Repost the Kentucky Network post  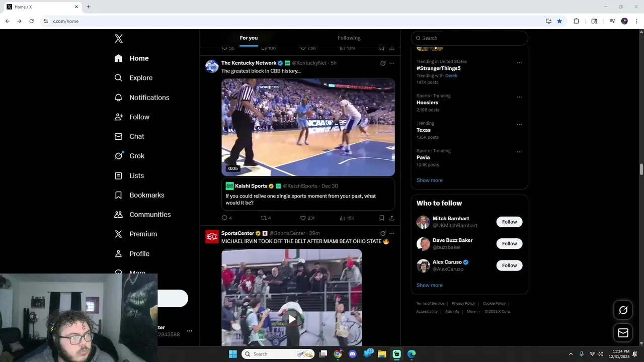point(266,218)
